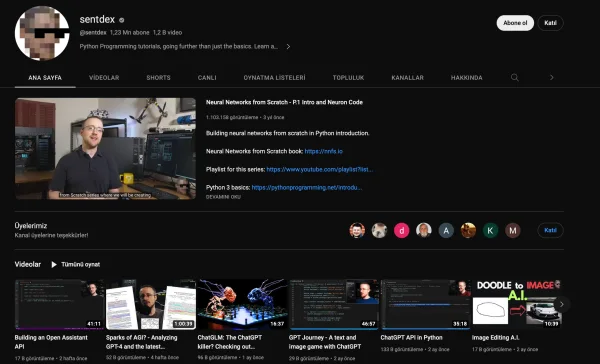Click the 'ChatGLM: The ChatGPT killer?' title
The height and width of the screenshot is (364, 600).
point(230,342)
